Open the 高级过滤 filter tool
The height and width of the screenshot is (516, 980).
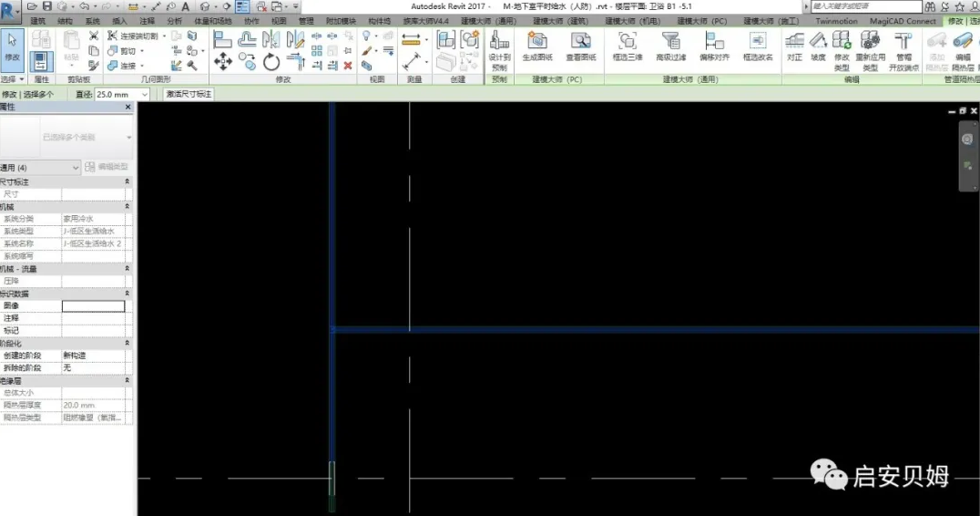point(670,46)
